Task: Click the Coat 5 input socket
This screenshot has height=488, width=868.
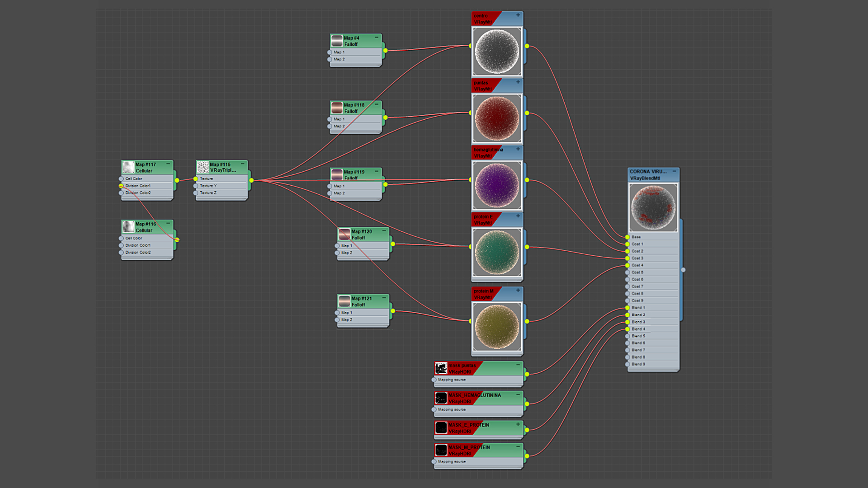Action: pyautogui.click(x=627, y=272)
